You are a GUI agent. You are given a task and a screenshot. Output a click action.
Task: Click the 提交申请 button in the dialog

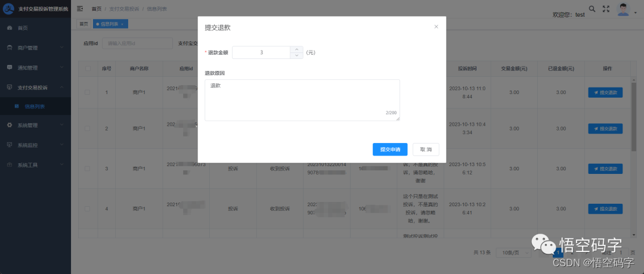click(x=390, y=150)
